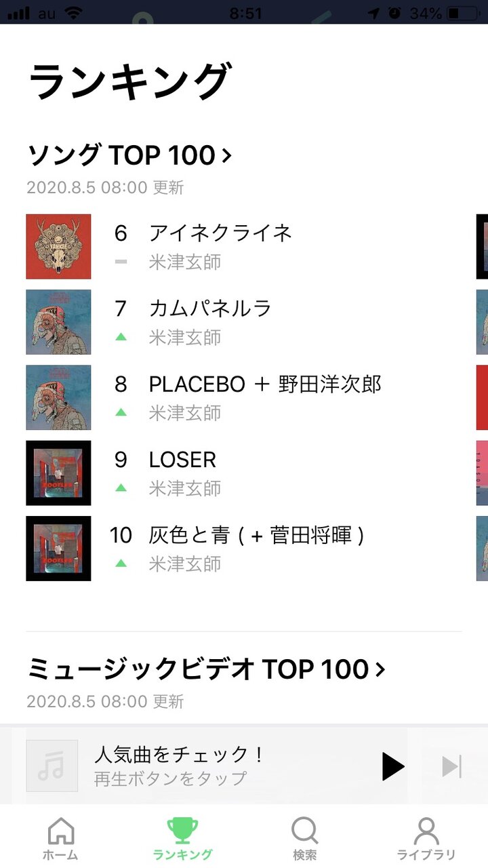This screenshot has width=488, height=868.
Task: Tap the music note placeholder artwork
Action: pos(52,766)
